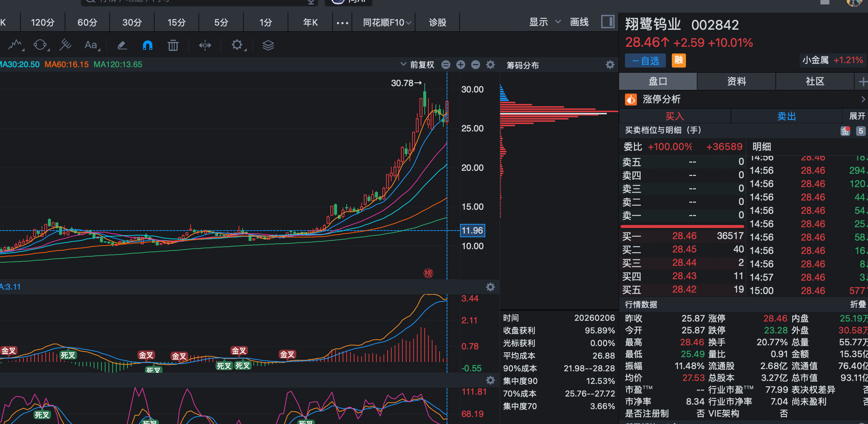Remove stock from 自选 watchlist
Image resolution: width=868 pixels, height=424 pixels.
pos(645,61)
